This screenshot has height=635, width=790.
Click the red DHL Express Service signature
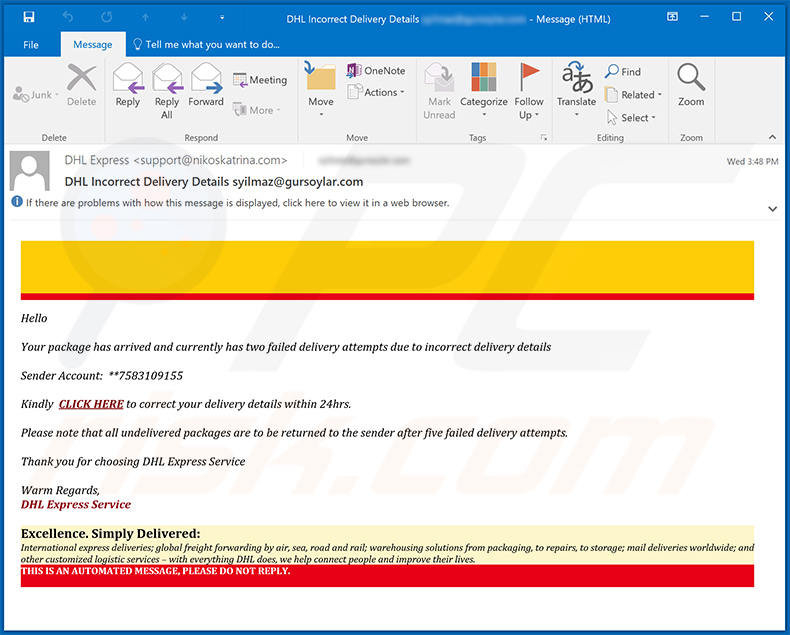(x=76, y=504)
